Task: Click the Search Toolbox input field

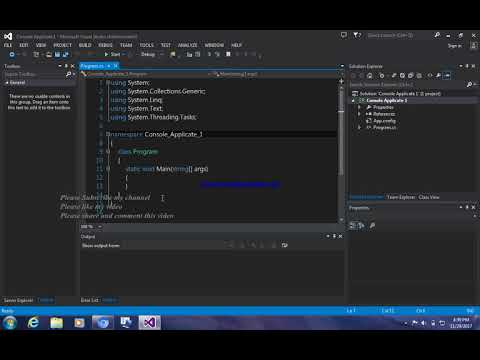Action: coord(34,74)
